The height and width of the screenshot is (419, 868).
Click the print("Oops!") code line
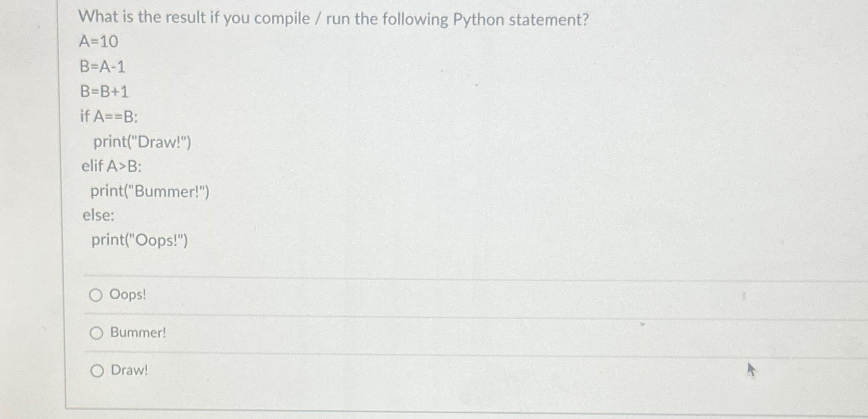pos(140,240)
